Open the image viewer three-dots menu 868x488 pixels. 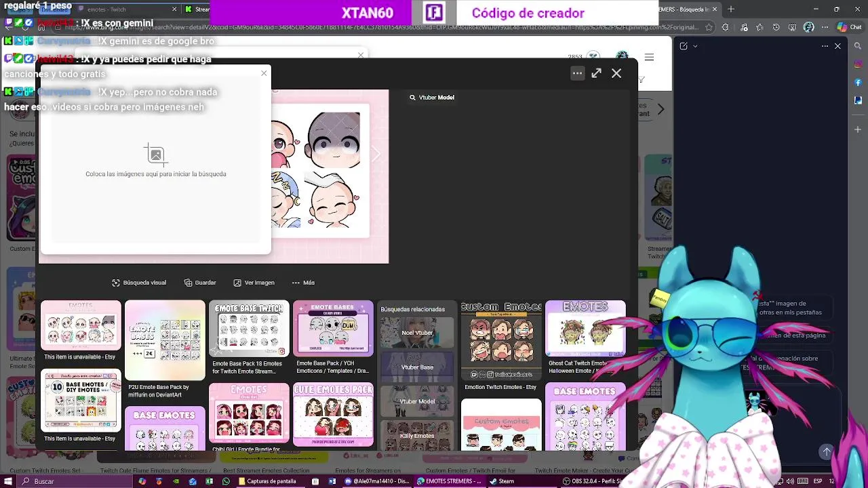tap(577, 73)
